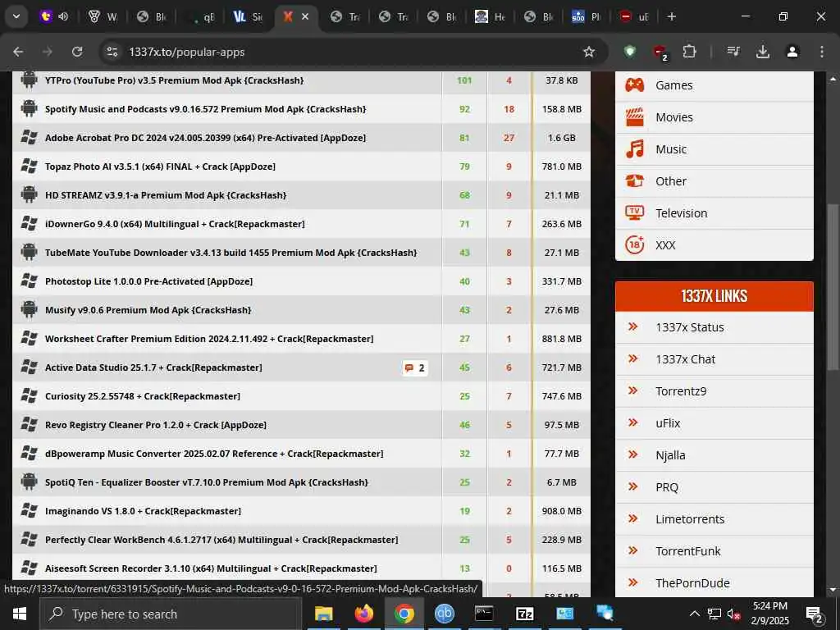Click the comments badge on Active Data Studio
Screen dimensions: 840x630
415,367
